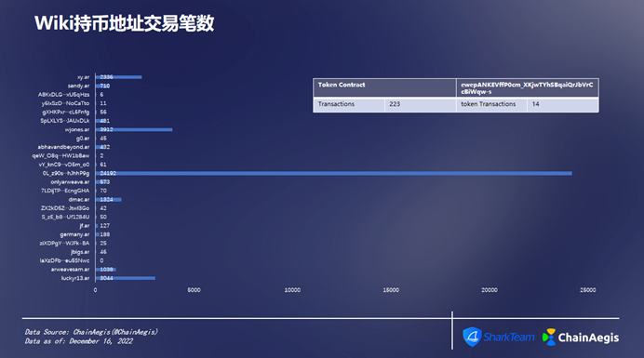Viewport: 644px width, 358px height.
Task: Select the longest bar labeled 24192
Action: [x=334, y=173]
